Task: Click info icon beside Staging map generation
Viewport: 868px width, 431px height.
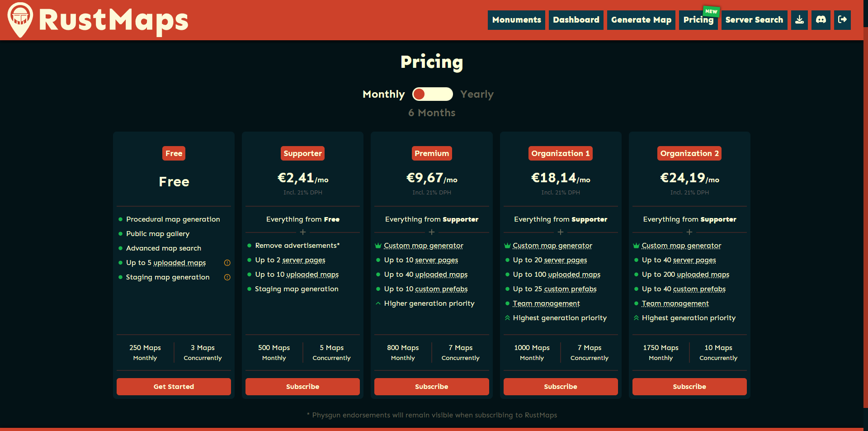Action: click(x=227, y=277)
